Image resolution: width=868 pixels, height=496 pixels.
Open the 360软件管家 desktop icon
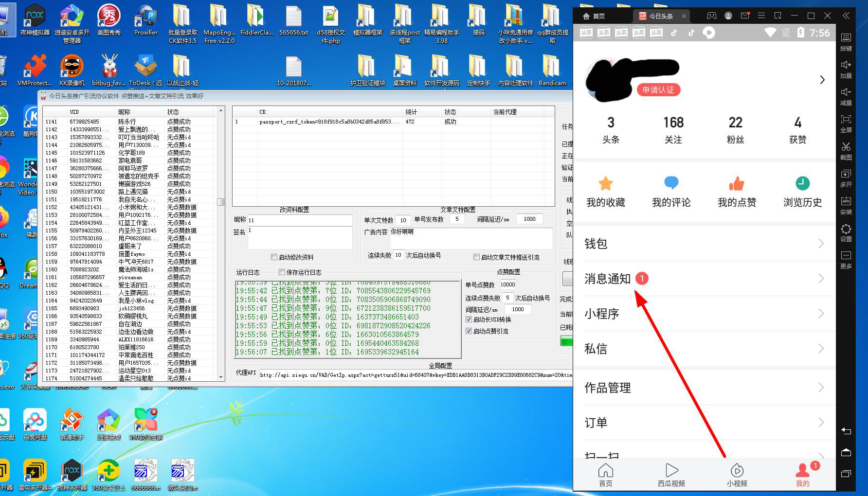tap(146, 424)
